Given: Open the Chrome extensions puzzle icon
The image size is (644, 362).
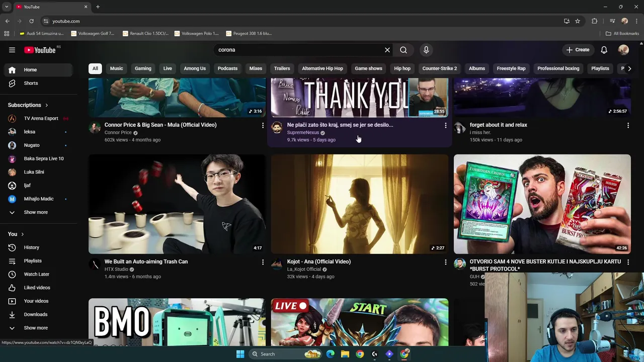Looking at the screenshot, I should [595, 21].
